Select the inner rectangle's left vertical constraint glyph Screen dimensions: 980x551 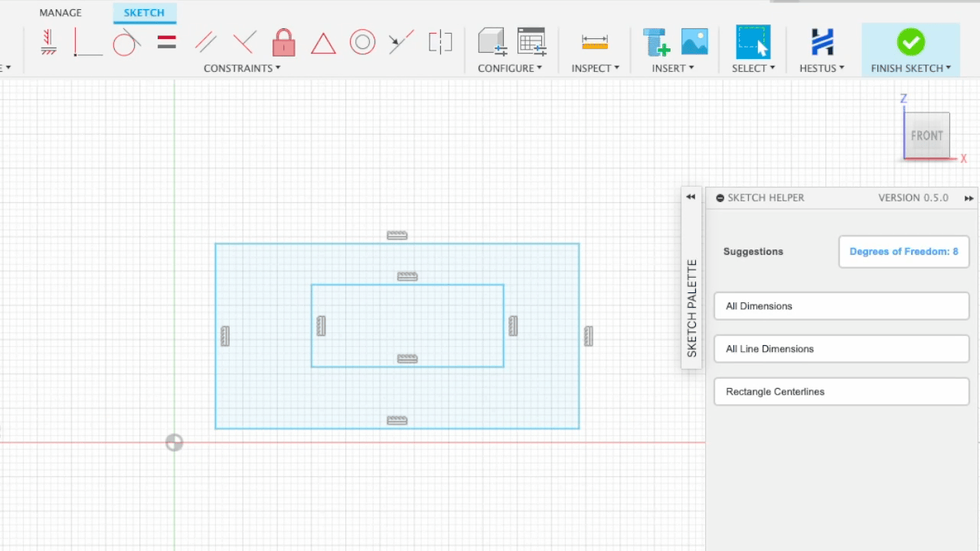(x=321, y=325)
